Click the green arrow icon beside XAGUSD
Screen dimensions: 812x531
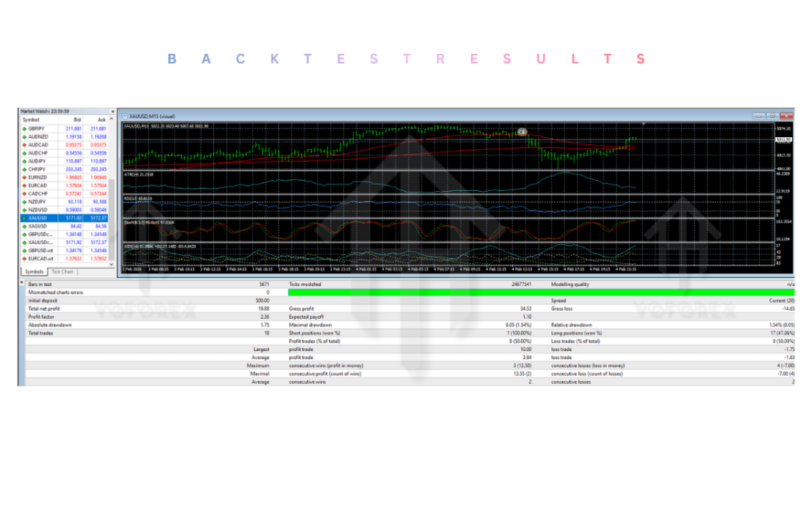coord(25,225)
